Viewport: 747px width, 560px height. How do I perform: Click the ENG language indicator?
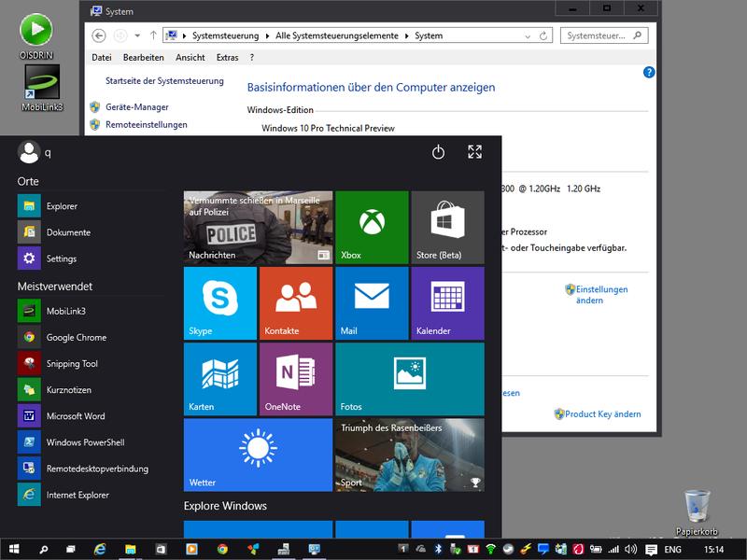[x=672, y=550]
